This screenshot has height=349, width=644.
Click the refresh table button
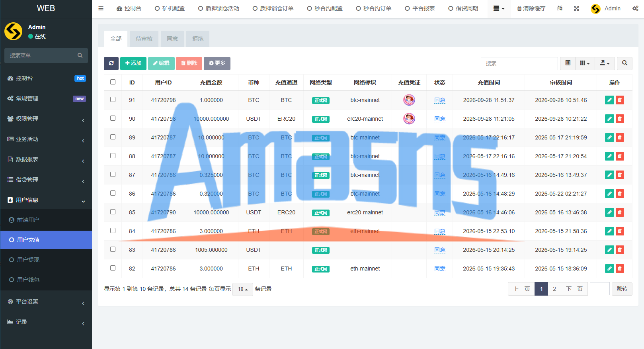click(x=111, y=63)
